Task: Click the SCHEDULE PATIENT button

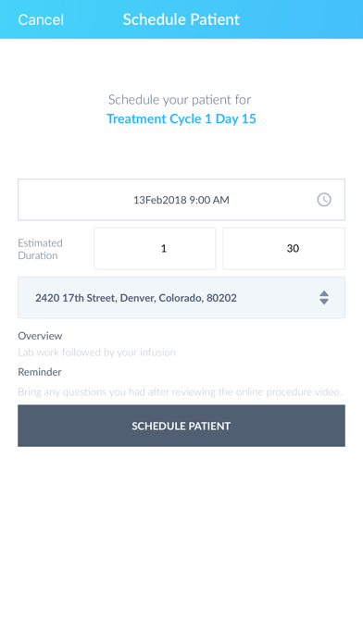Action: pos(181,426)
